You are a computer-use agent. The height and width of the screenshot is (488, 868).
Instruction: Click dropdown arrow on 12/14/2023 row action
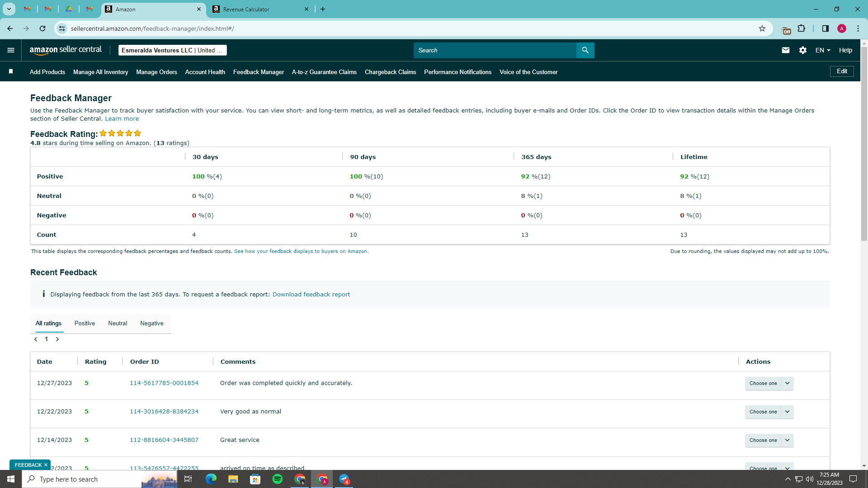pos(788,440)
